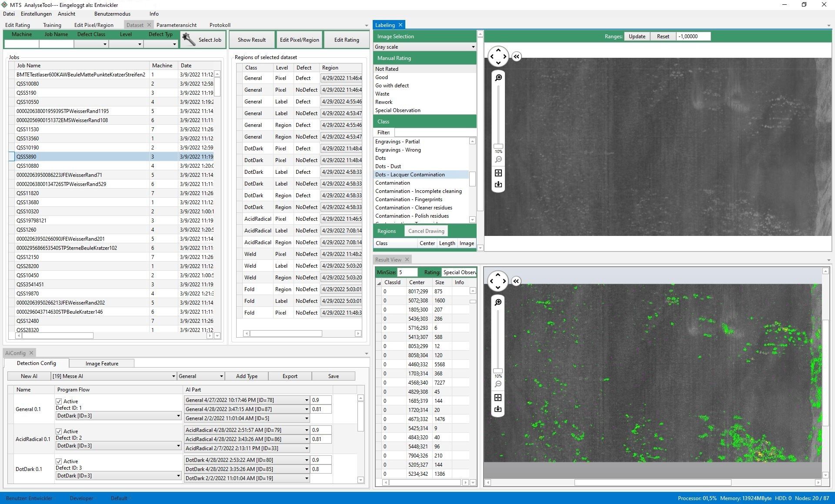This screenshot has width=835, height=504.
Task: Click the Class Filter input field
Action: pos(435,133)
